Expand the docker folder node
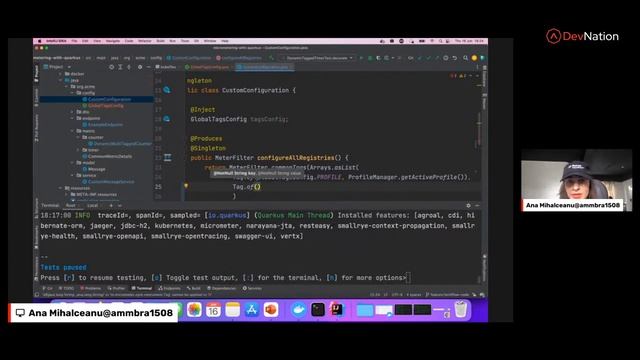This screenshot has width=640, height=360. 61,74
